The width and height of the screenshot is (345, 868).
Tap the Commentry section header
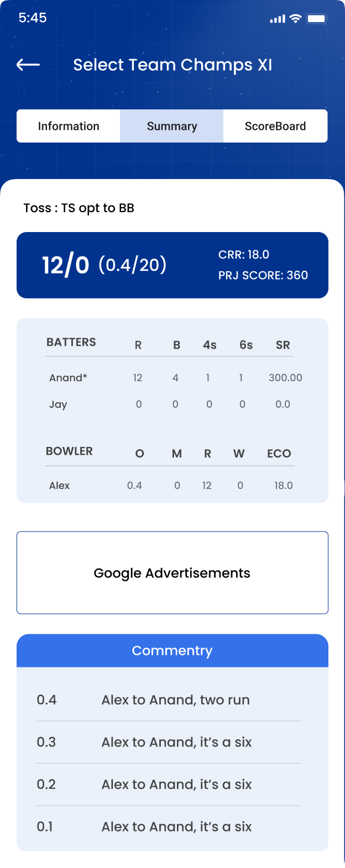(172, 651)
